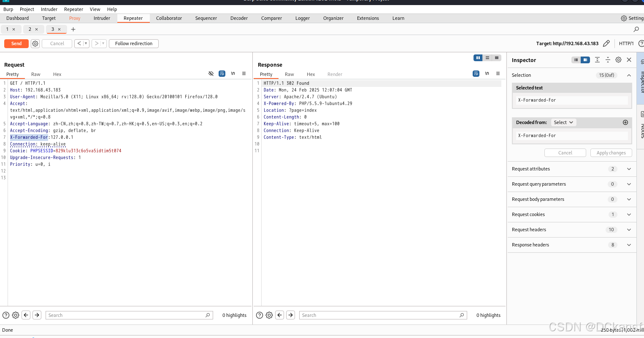Open the Response pane hamburger menu
Viewport: 644px width, 338px height.
(x=498, y=73)
